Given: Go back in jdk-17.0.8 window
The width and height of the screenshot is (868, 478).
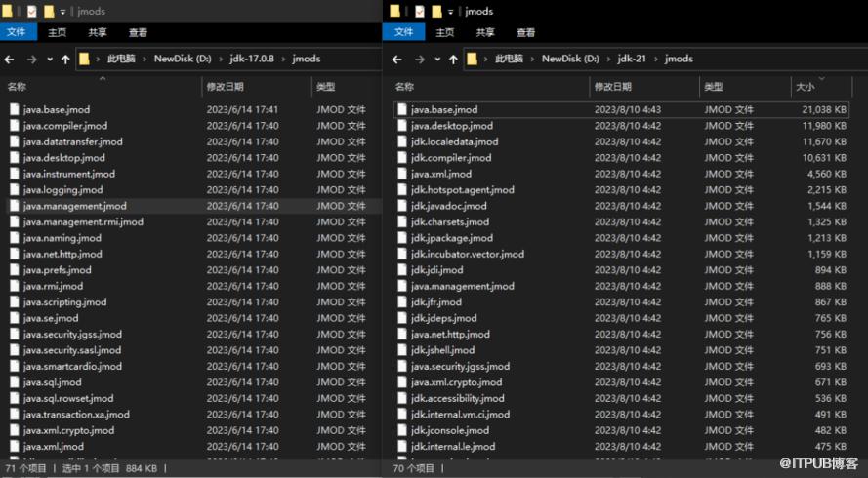Looking at the screenshot, I should point(9,60).
